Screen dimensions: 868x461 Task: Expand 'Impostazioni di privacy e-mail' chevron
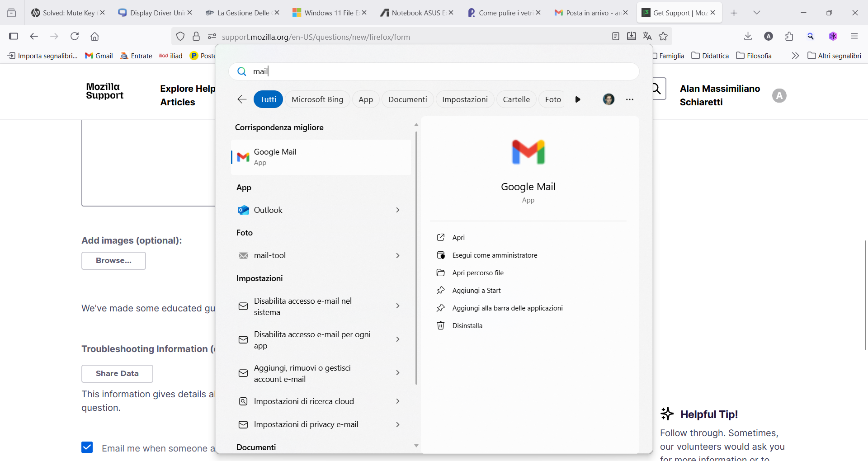[x=398, y=424]
